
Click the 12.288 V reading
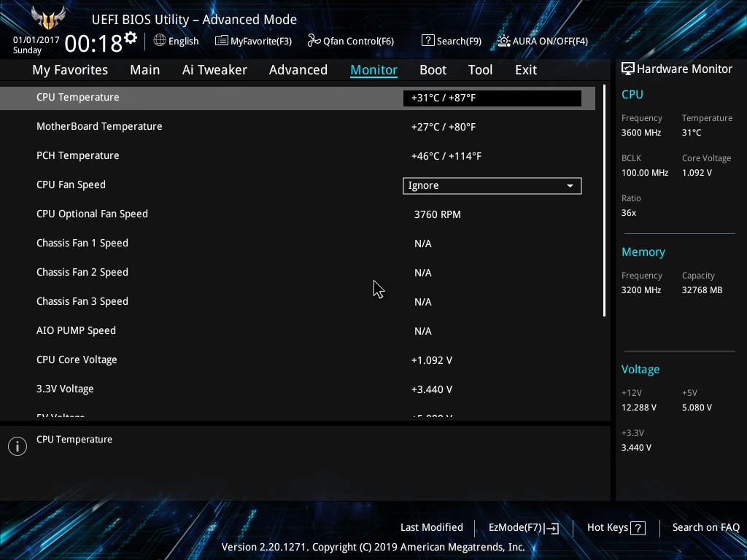[639, 408]
